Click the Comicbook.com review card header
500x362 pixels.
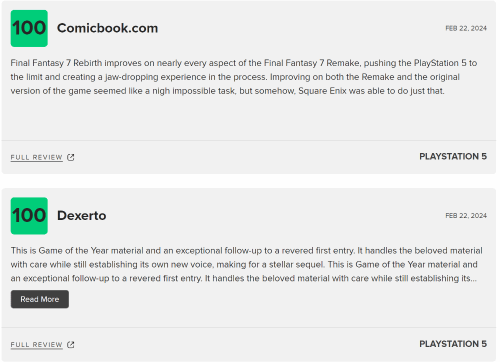[x=249, y=28]
